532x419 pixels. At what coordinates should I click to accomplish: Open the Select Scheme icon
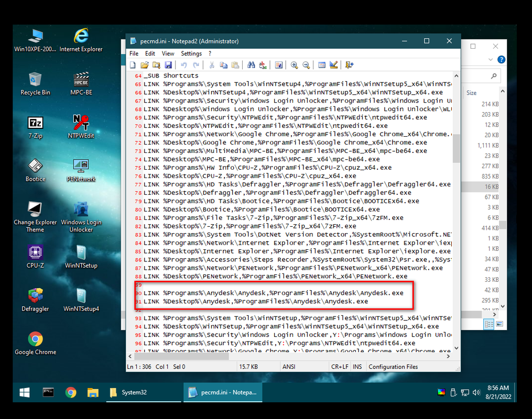[x=322, y=65]
